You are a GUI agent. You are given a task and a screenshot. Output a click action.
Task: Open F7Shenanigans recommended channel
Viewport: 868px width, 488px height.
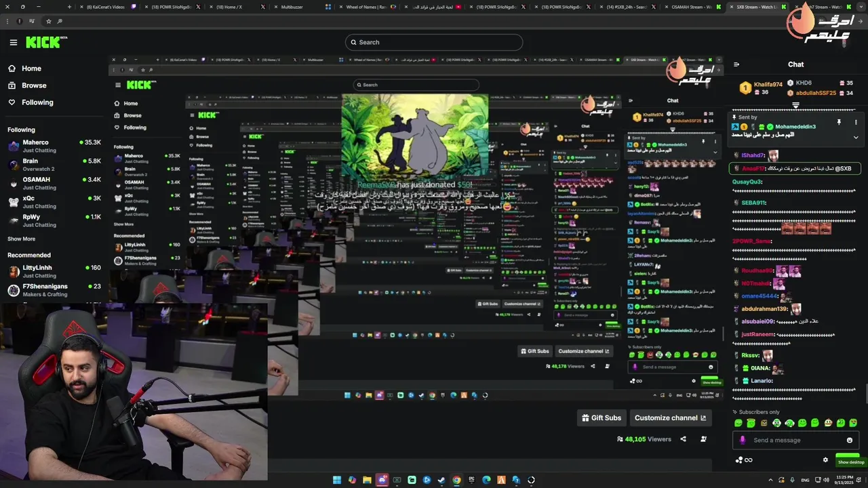pyautogui.click(x=54, y=290)
